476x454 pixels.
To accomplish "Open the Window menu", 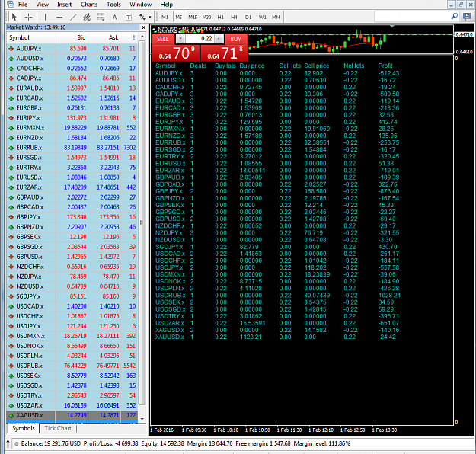I will tap(141, 5).
